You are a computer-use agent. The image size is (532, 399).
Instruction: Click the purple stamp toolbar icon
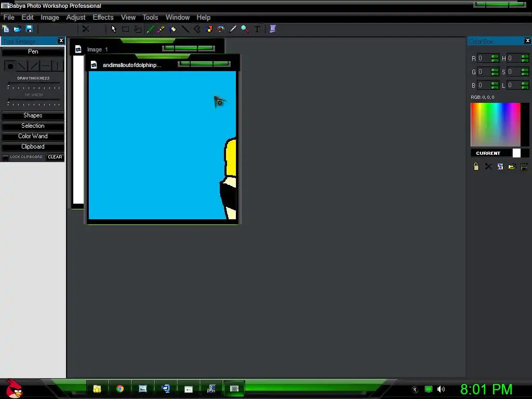coord(272,29)
